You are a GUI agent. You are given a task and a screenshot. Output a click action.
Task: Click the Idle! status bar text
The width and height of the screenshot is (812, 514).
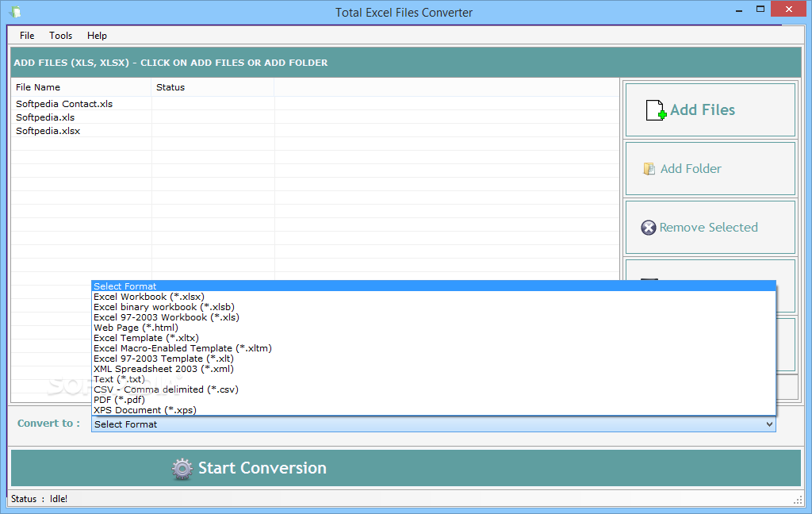pos(59,499)
